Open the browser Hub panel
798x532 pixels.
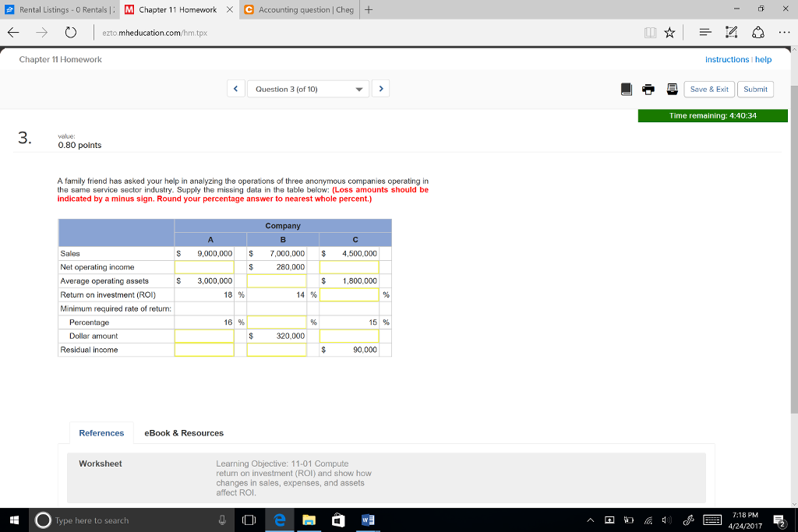pyautogui.click(x=705, y=33)
